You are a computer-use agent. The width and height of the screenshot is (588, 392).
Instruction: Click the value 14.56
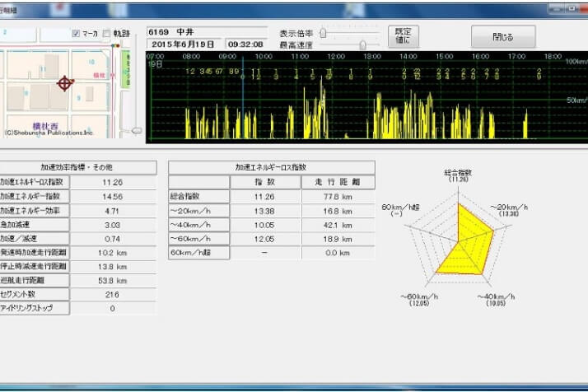[x=113, y=197]
